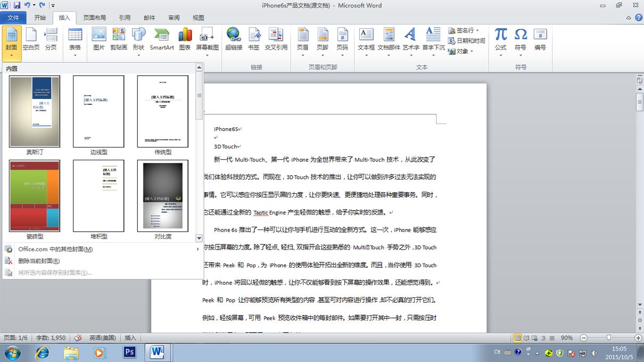Open Photoshop from taskbar
This screenshot has width=644, height=362.
tap(129, 352)
